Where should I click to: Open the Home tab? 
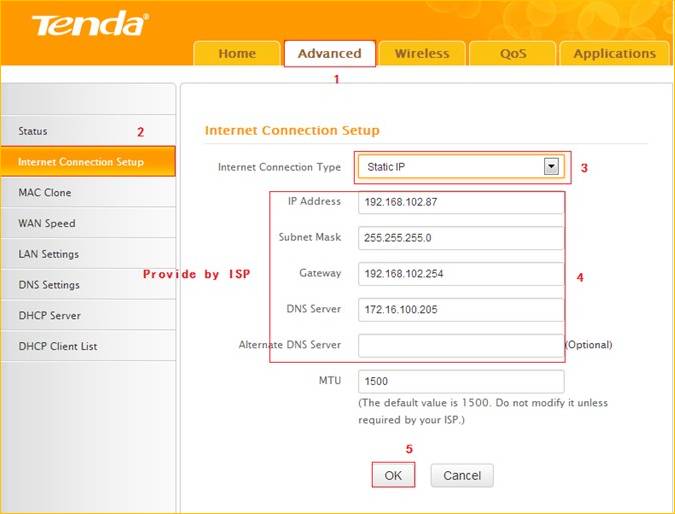[x=236, y=54]
